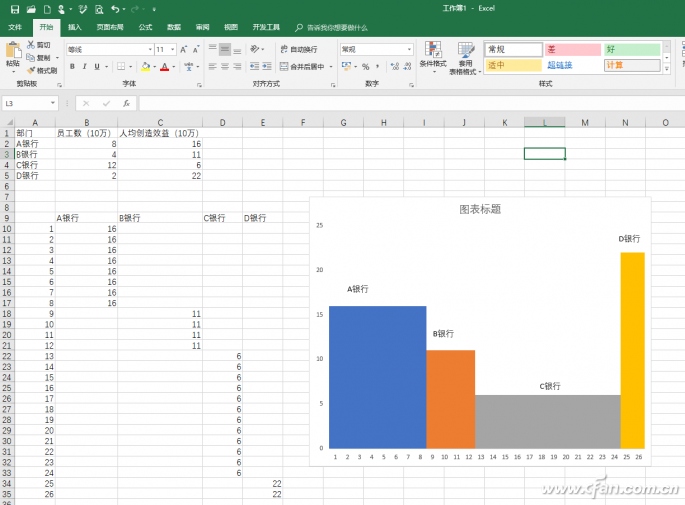Viewport: 685px width, 505px height.
Task: Click the Insert Function fx icon
Action: coord(126,104)
